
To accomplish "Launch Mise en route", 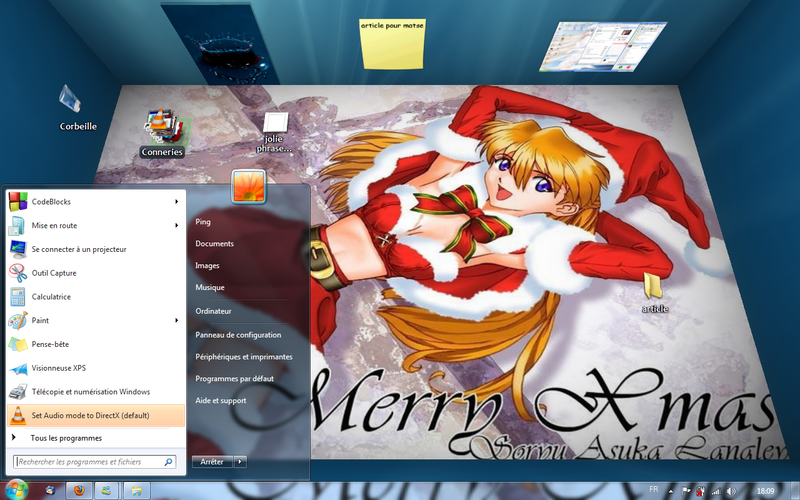I will coord(95,225).
